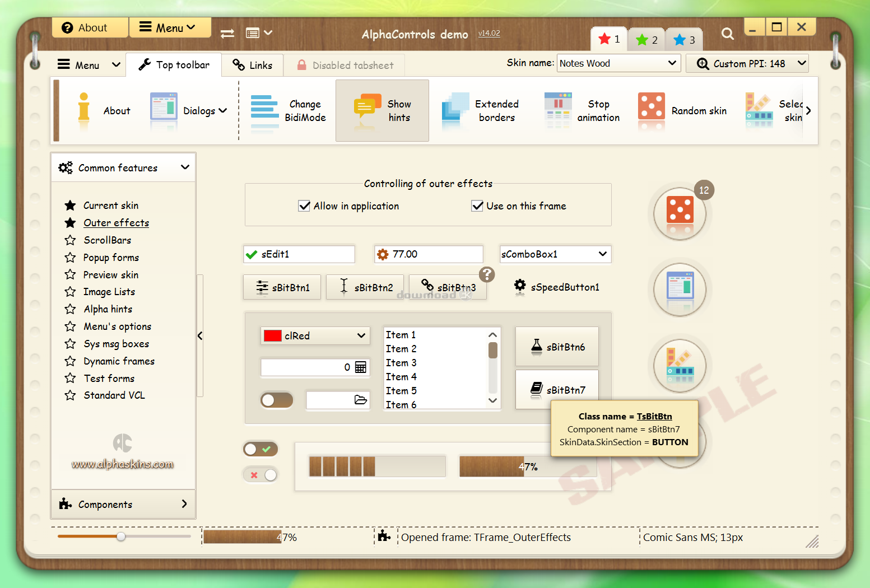Click the sBitBtn1 button
The height and width of the screenshot is (588, 870).
point(282,287)
